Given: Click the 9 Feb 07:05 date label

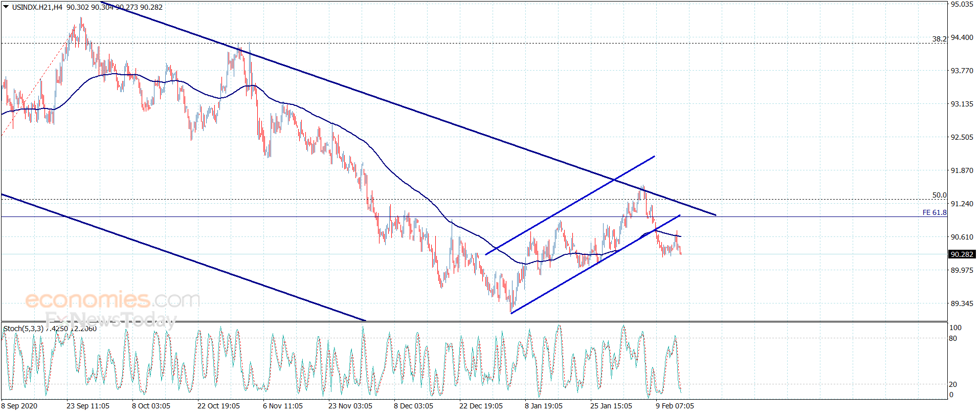Looking at the screenshot, I should click(675, 406).
